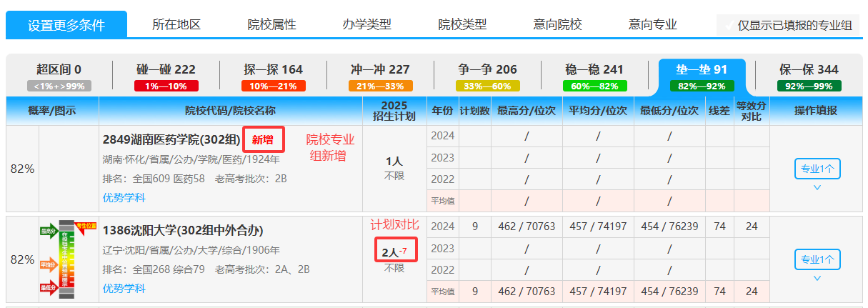Click the green 最高分 arrow icon
This screenshot has width=868, height=308.
tap(49, 231)
